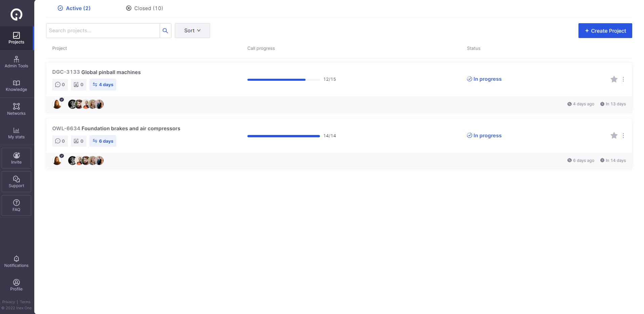Switch to the Closed (10) tab

145,8
